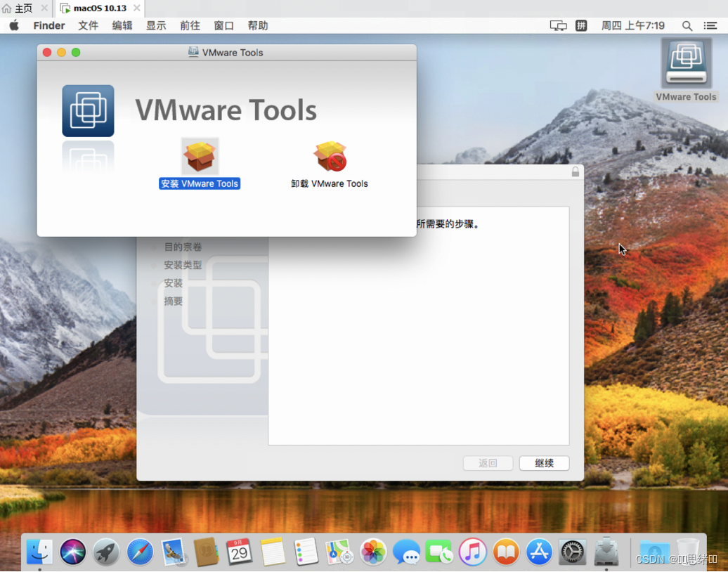728x572 pixels.
Task: Open Spotlight search in menu bar
Action: (x=687, y=25)
